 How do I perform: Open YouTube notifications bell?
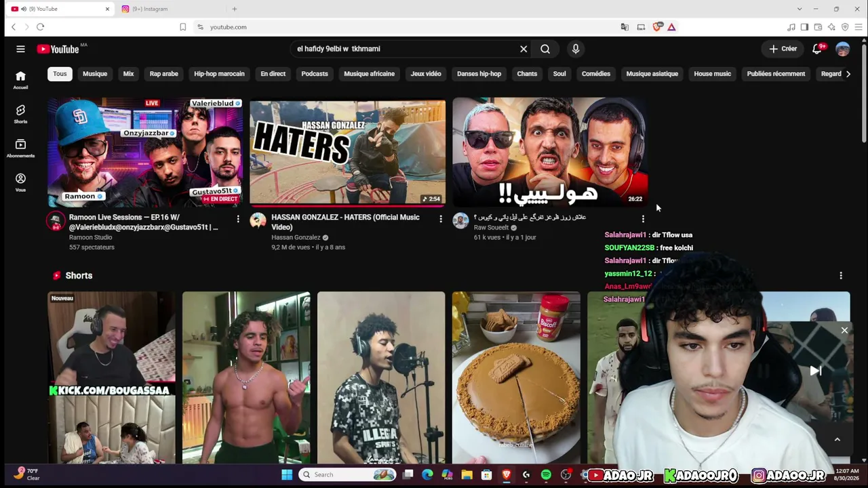pos(817,49)
